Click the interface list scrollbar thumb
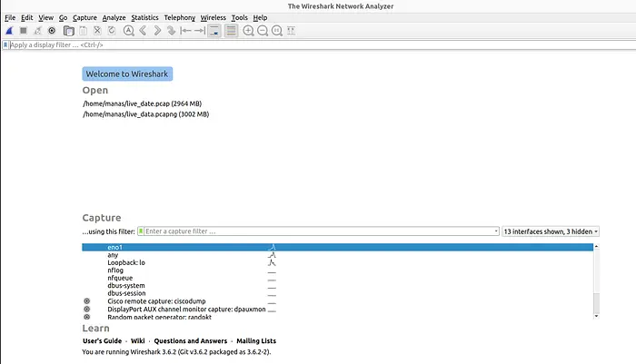Viewport: 636px width, 364px height. coord(596,302)
